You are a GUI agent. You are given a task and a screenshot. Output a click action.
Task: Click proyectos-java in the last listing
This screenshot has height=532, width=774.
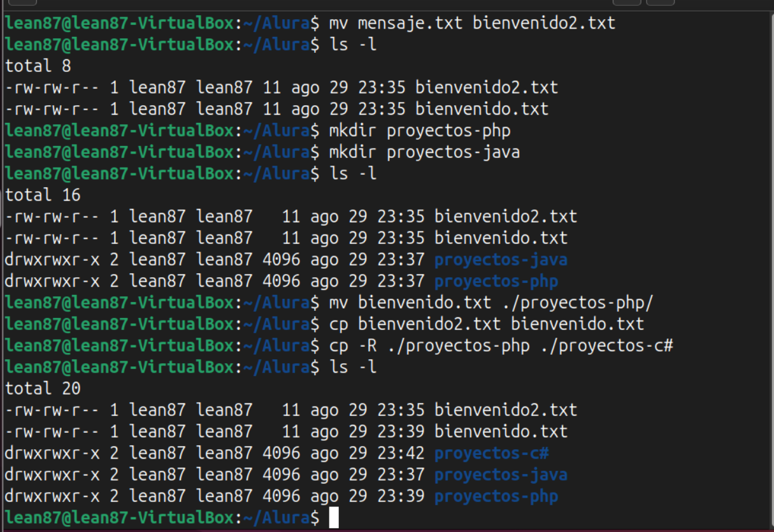[500, 475]
